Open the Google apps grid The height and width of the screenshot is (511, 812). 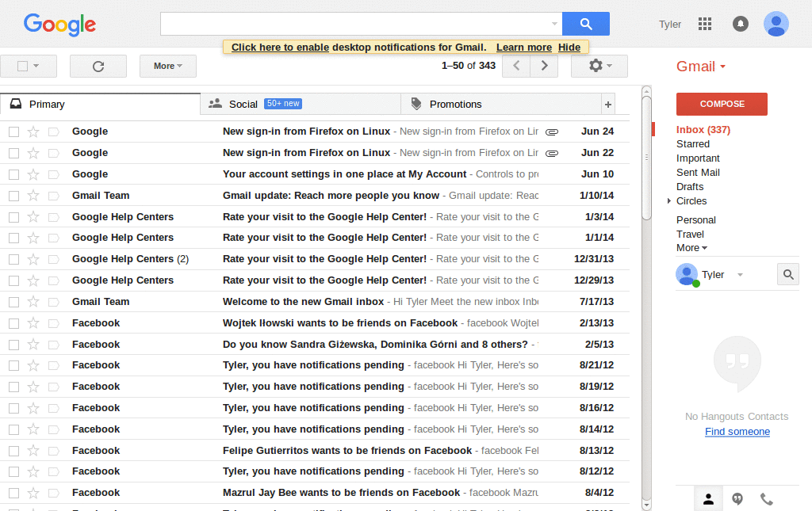point(705,24)
